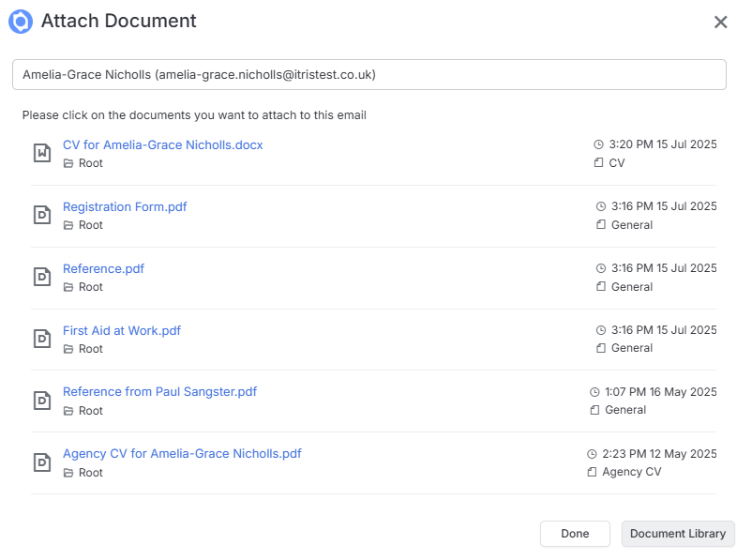Attach Registration Form.pdf
Image resolution: width=737 pixels, height=560 pixels.
[125, 207]
